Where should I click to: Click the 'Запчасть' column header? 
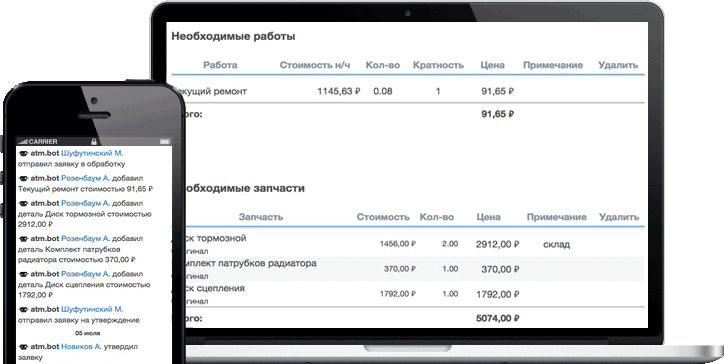point(261,217)
